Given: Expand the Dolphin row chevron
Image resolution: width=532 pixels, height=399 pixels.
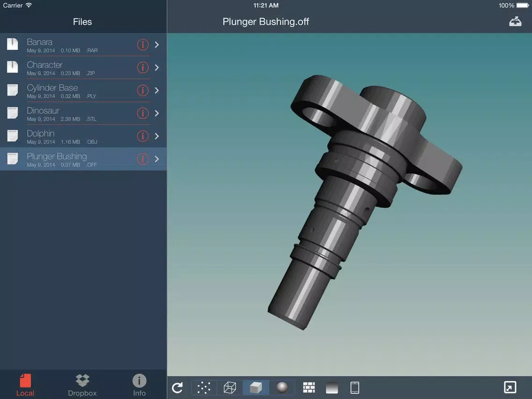Looking at the screenshot, I should coord(157,136).
